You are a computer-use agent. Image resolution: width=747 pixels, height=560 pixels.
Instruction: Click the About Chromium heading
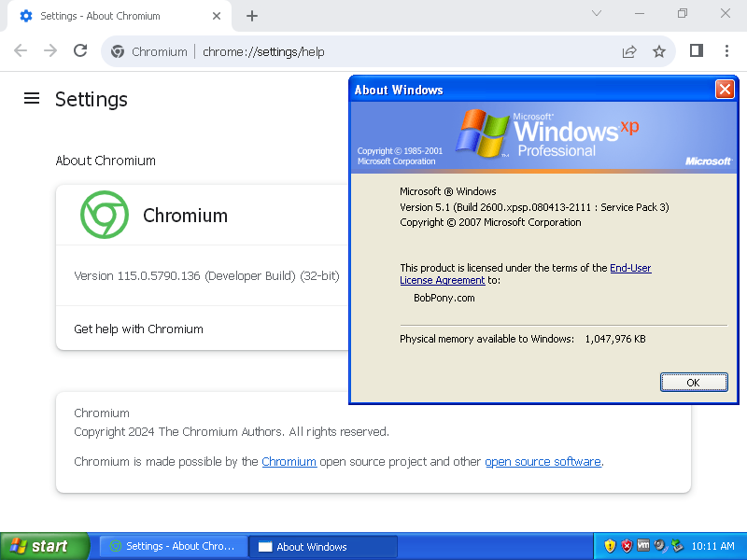(x=106, y=161)
